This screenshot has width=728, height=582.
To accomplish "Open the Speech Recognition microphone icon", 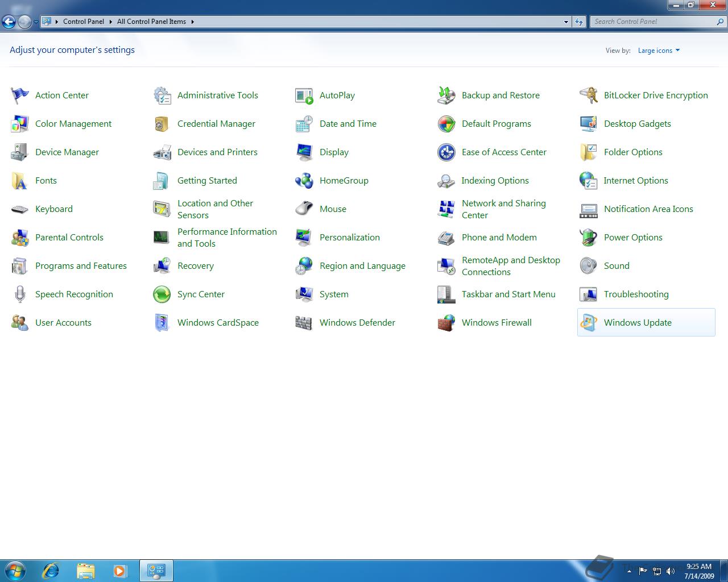I will pyautogui.click(x=20, y=294).
